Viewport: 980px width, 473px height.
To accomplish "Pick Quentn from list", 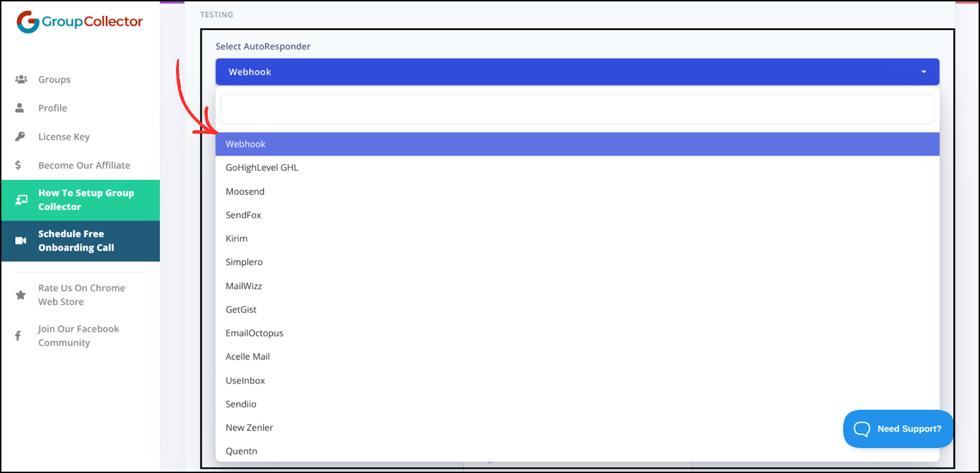I will pos(577,451).
